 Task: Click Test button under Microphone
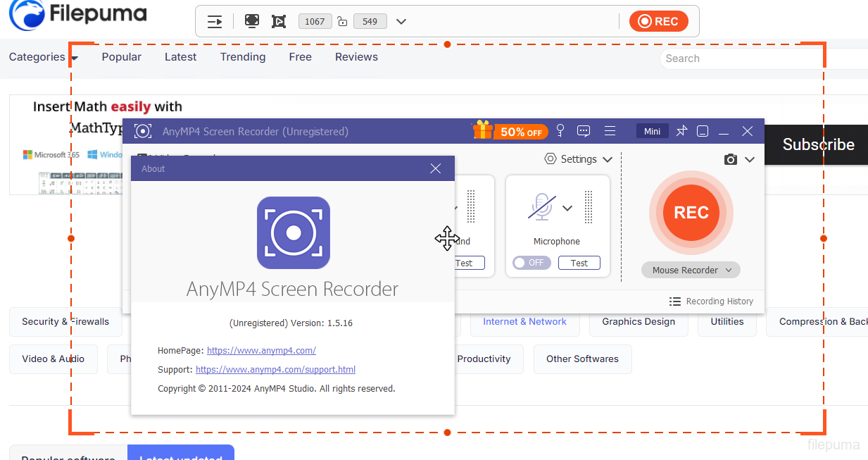point(579,263)
